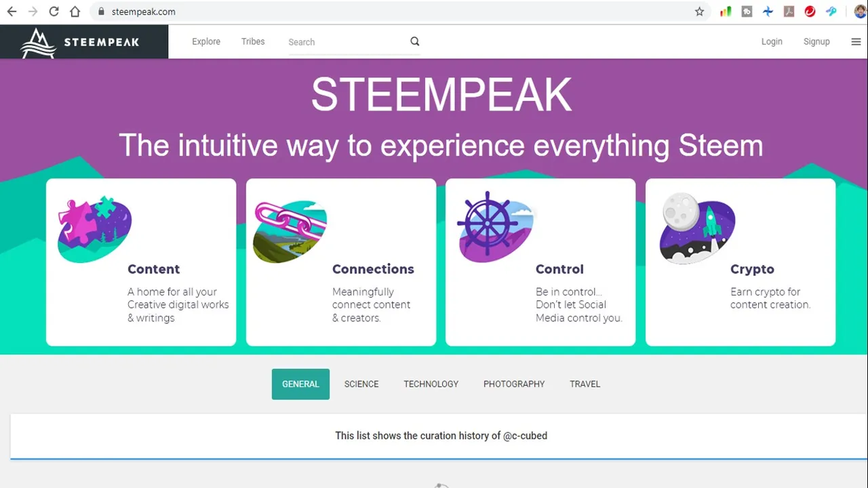Viewport: 868px width, 488px height.
Task: Select the GENERAL tab
Action: pyautogui.click(x=300, y=384)
